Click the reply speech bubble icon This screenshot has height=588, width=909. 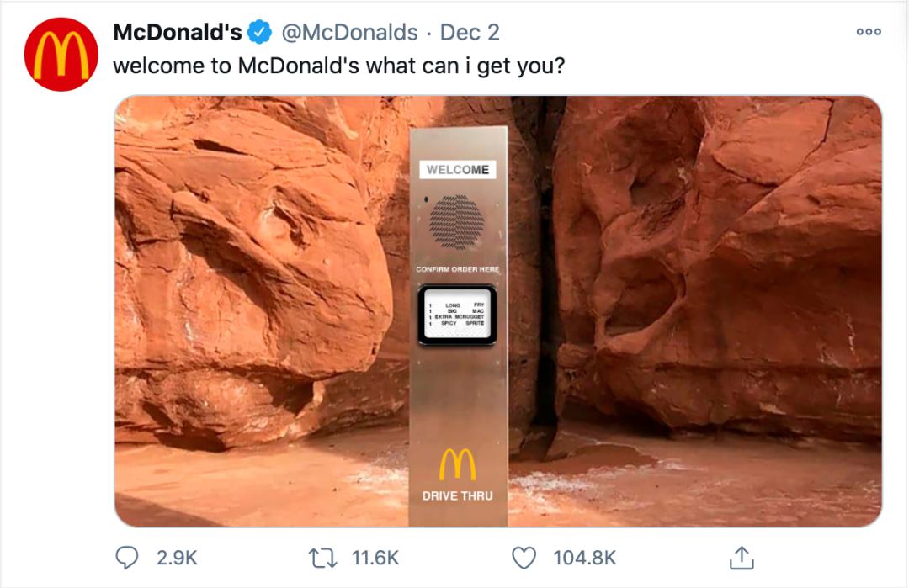click(127, 558)
